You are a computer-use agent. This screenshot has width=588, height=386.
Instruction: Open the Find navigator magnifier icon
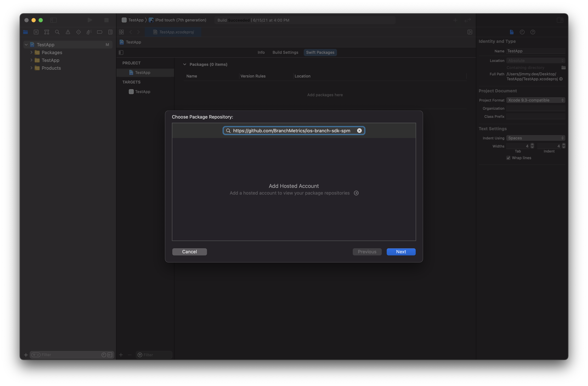(57, 32)
